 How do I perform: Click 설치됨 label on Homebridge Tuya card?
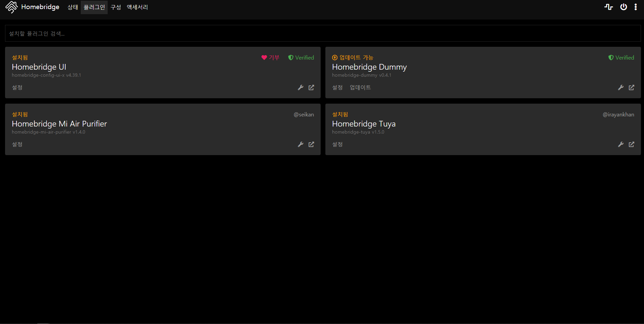coord(340,114)
